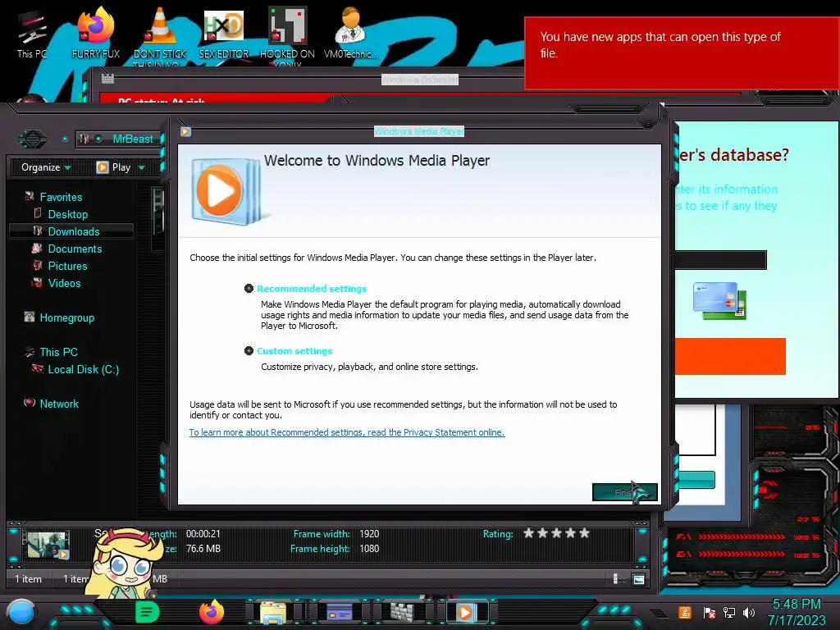Image resolution: width=840 pixels, height=630 pixels.
Task: Open the VM0Technic desktop shortcut
Action: (x=351, y=33)
